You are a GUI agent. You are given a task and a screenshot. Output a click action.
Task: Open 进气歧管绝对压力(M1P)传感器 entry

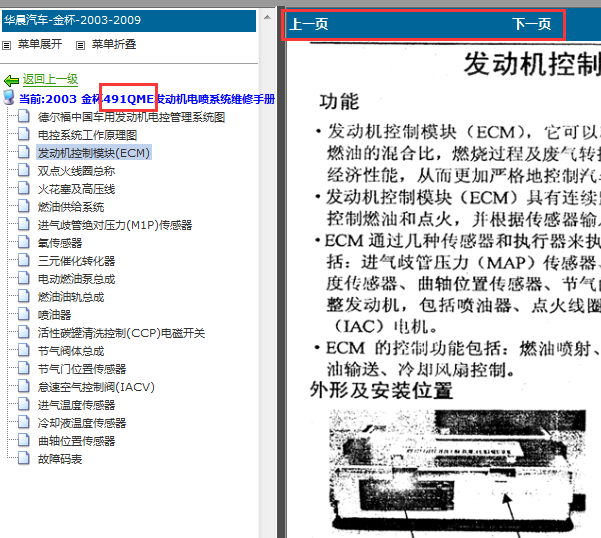click(115, 225)
